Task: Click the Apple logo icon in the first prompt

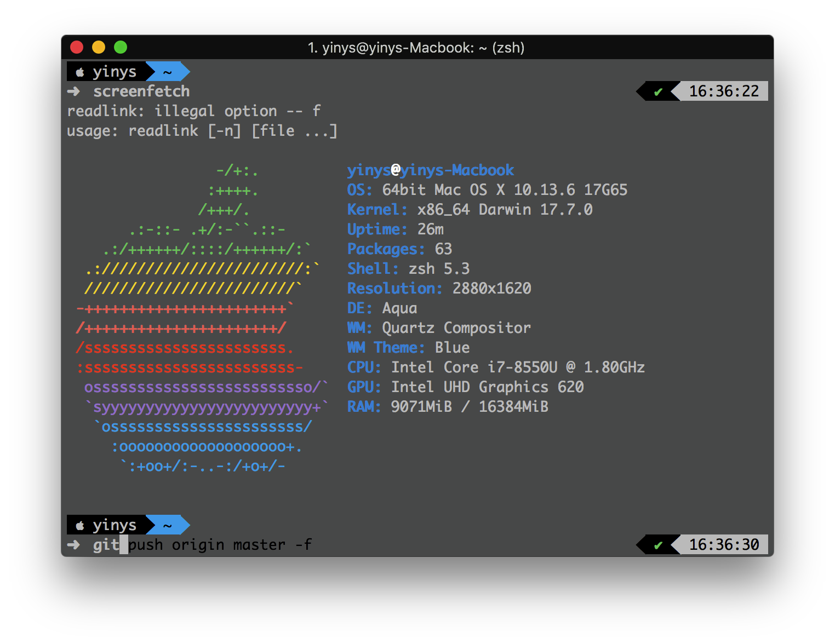Action: [x=80, y=72]
